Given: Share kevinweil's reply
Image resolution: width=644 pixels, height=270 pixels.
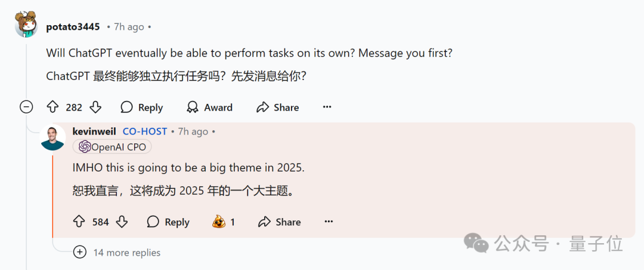Looking at the screenshot, I should pos(279,222).
